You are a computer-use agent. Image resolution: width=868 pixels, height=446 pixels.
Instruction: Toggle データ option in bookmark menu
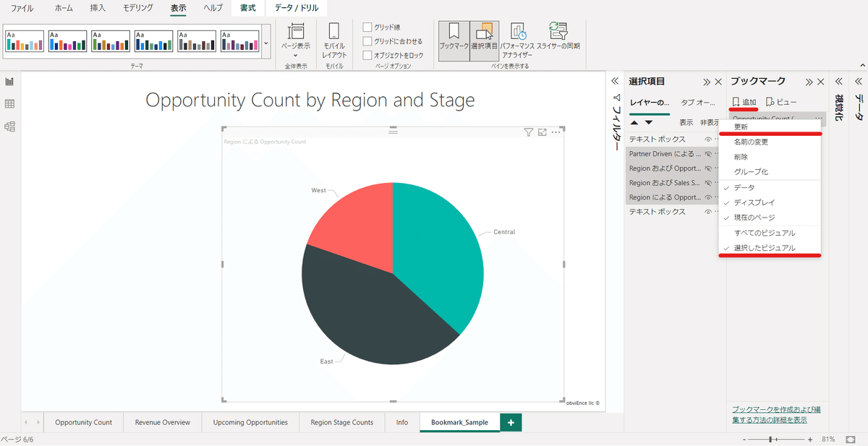click(x=770, y=187)
